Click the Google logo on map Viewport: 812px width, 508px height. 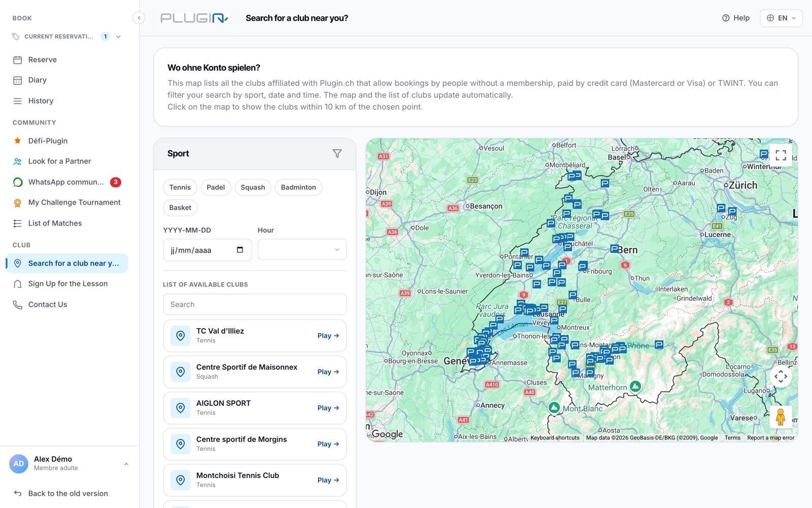[387, 434]
